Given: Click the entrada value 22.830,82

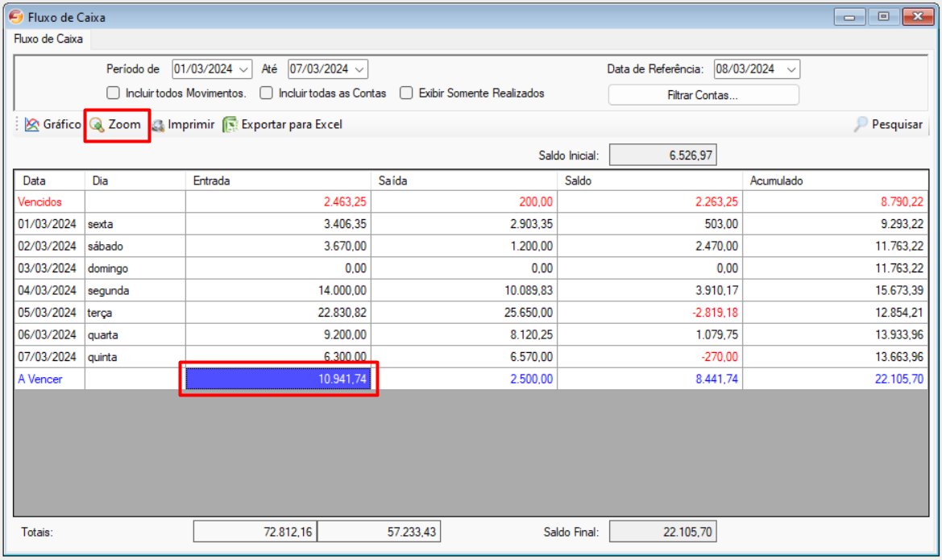Looking at the screenshot, I should [278, 313].
